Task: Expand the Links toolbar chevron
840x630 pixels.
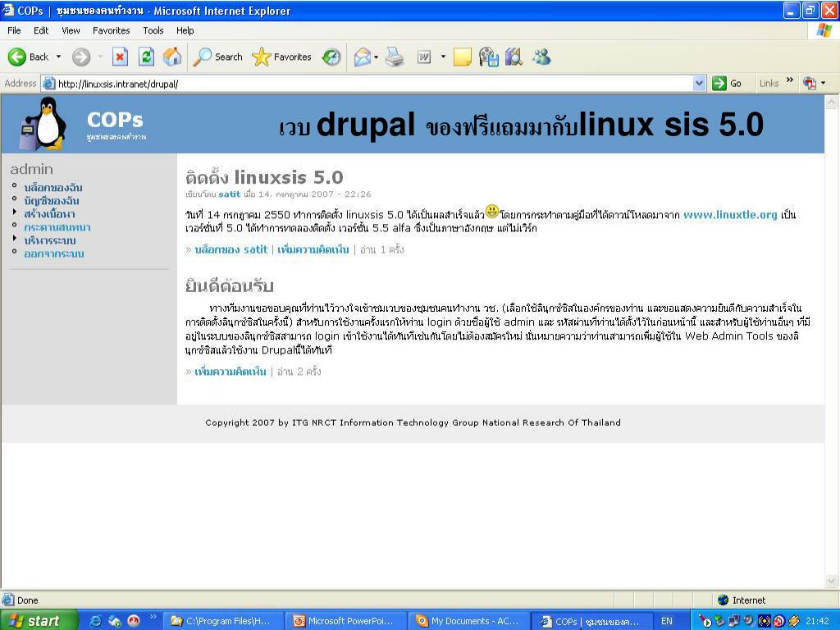Action: pyautogui.click(x=790, y=81)
